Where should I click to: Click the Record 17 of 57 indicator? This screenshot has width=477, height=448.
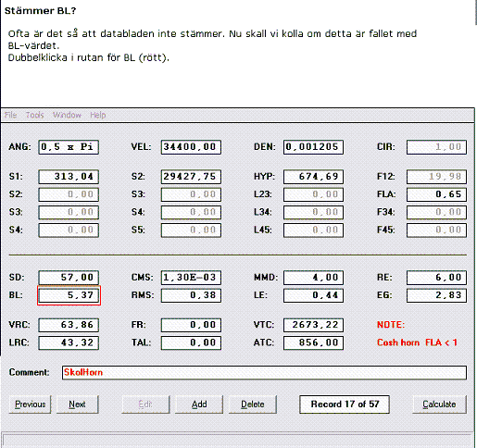(x=345, y=404)
